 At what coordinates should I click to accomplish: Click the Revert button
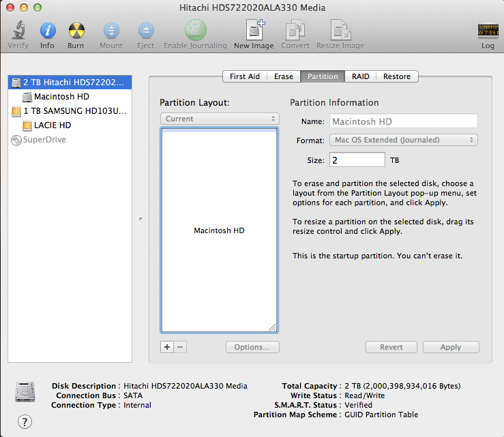pyautogui.click(x=391, y=347)
